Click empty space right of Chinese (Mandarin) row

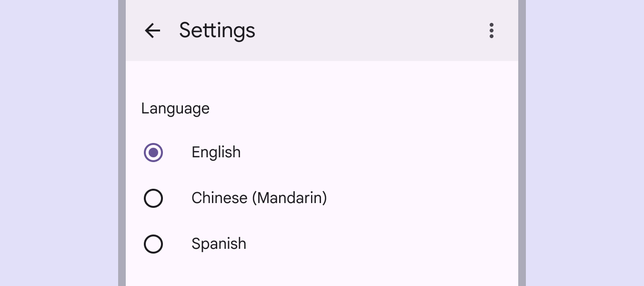point(419,198)
